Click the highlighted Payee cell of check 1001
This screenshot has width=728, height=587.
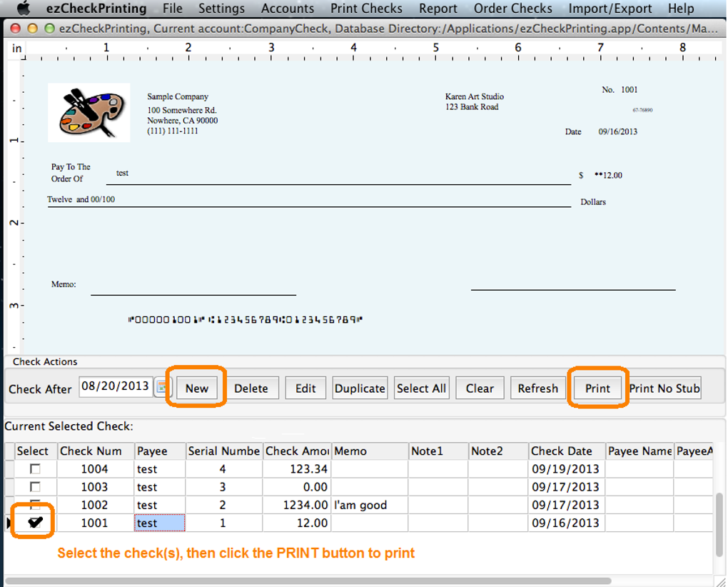coord(160,523)
